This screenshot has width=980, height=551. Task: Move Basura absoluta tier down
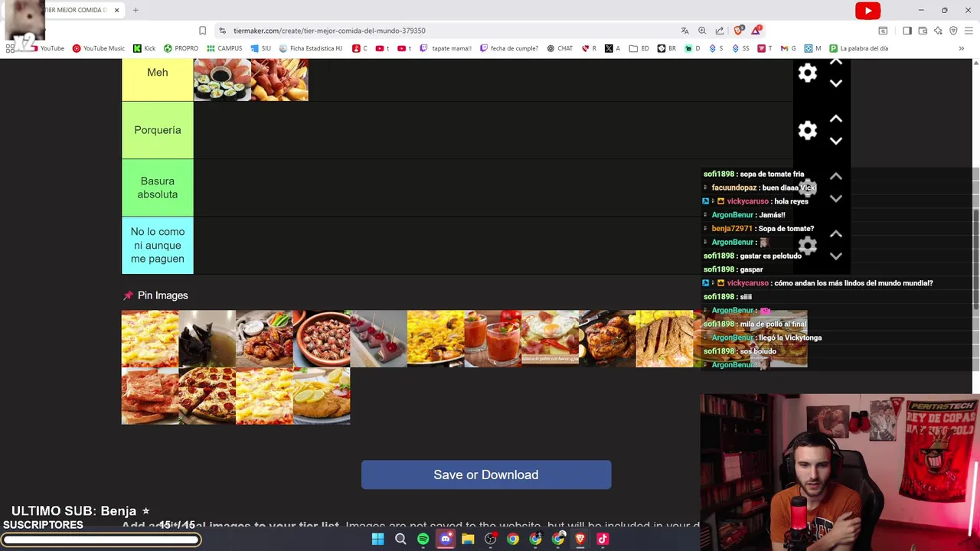point(836,199)
